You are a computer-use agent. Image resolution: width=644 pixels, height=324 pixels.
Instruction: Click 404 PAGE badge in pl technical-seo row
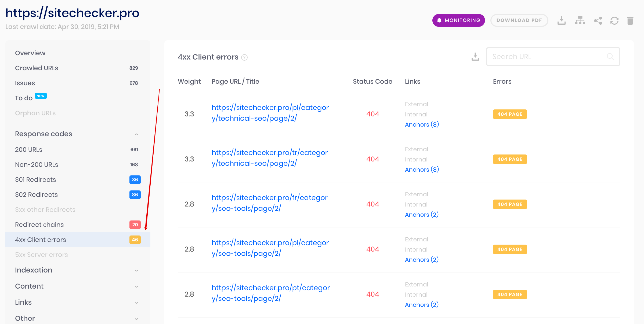[510, 114]
